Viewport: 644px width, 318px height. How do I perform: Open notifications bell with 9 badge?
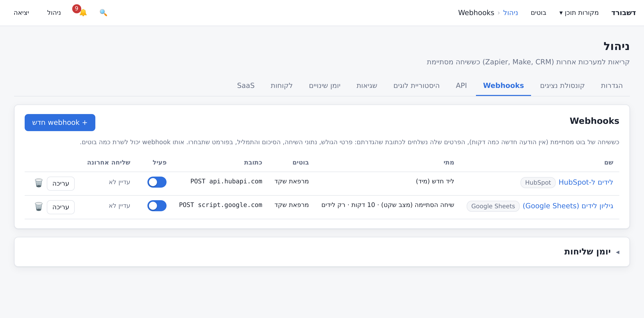click(80, 11)
